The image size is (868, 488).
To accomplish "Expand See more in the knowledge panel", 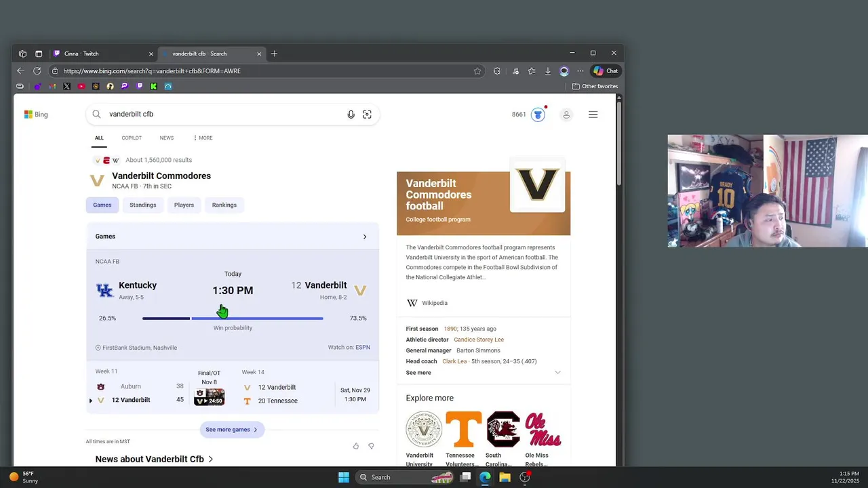I will point(484,372).
